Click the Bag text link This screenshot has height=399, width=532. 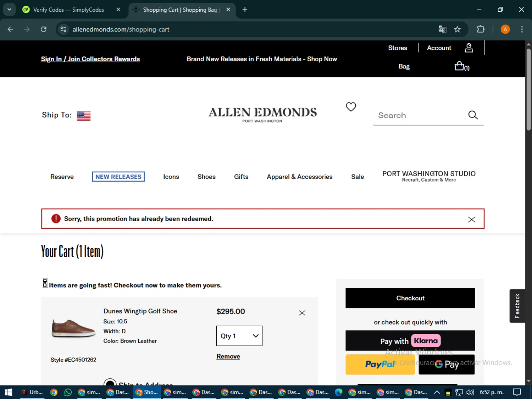404,66
